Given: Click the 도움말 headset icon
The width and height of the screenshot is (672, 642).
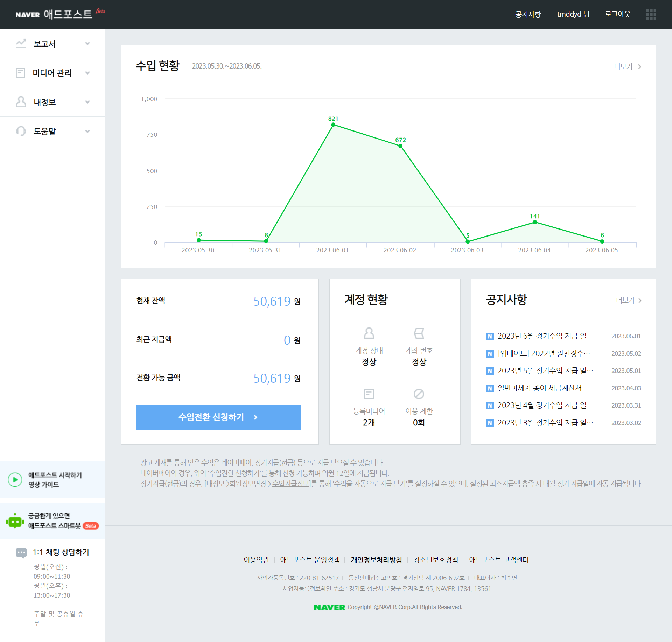Looking at the screenshot, I should [x=21, y=131].
